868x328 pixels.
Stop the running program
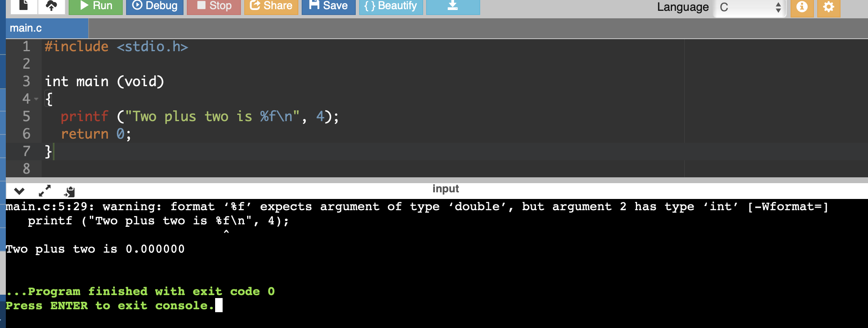[214, 6]
